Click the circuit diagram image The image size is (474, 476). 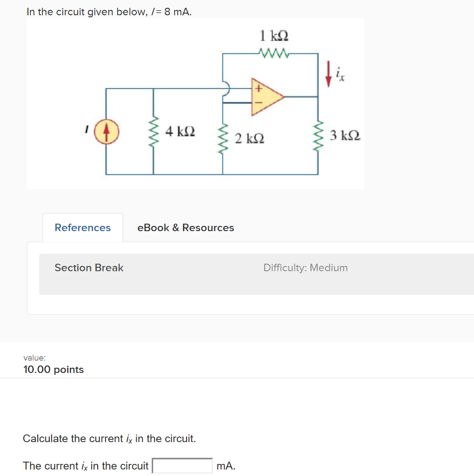195,103
